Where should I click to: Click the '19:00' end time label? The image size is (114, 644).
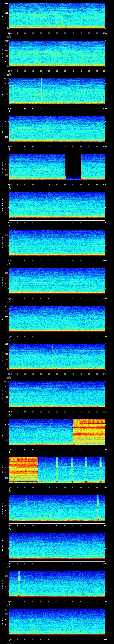pyautogui.click(x=105, y=184)
